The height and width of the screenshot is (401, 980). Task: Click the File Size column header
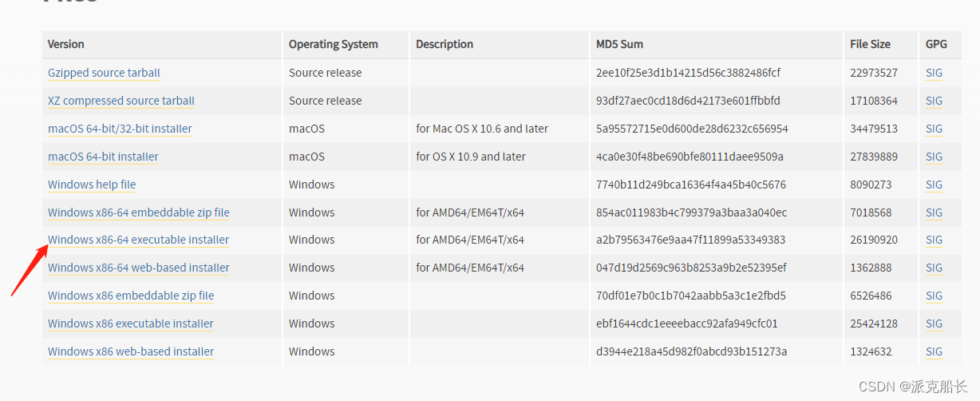click(x=870, y=44)
